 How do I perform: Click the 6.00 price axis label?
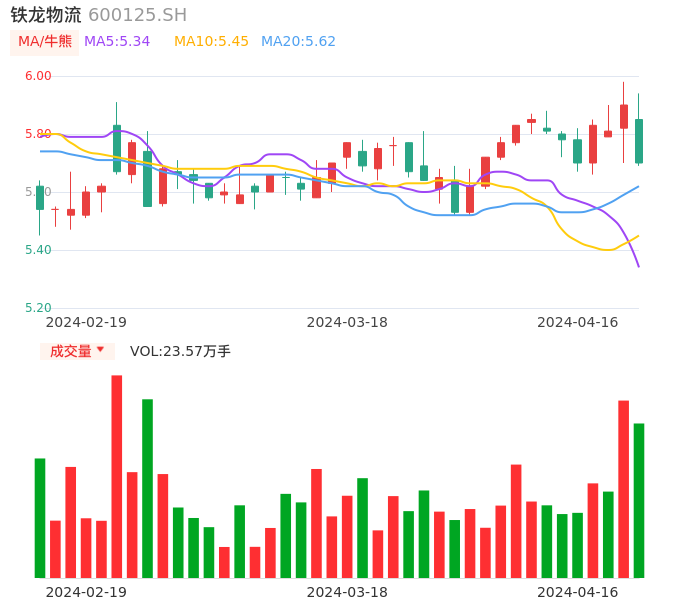tap(38, 76)
